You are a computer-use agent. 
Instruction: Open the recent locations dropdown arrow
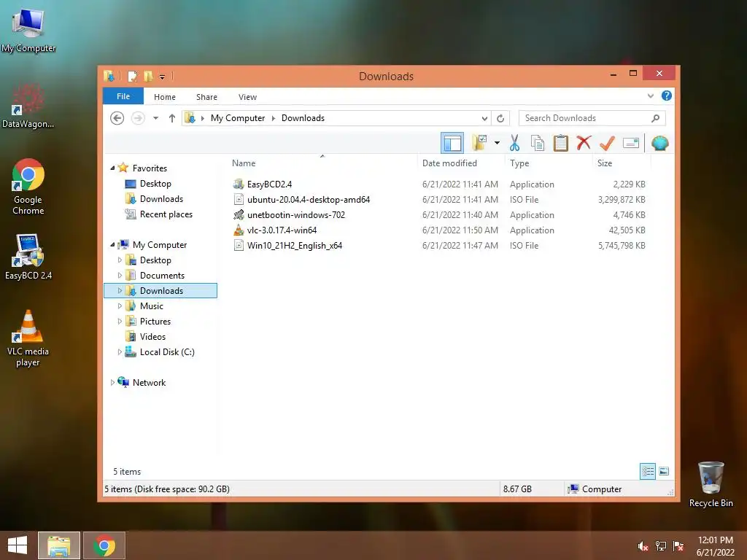click(155, 118)
